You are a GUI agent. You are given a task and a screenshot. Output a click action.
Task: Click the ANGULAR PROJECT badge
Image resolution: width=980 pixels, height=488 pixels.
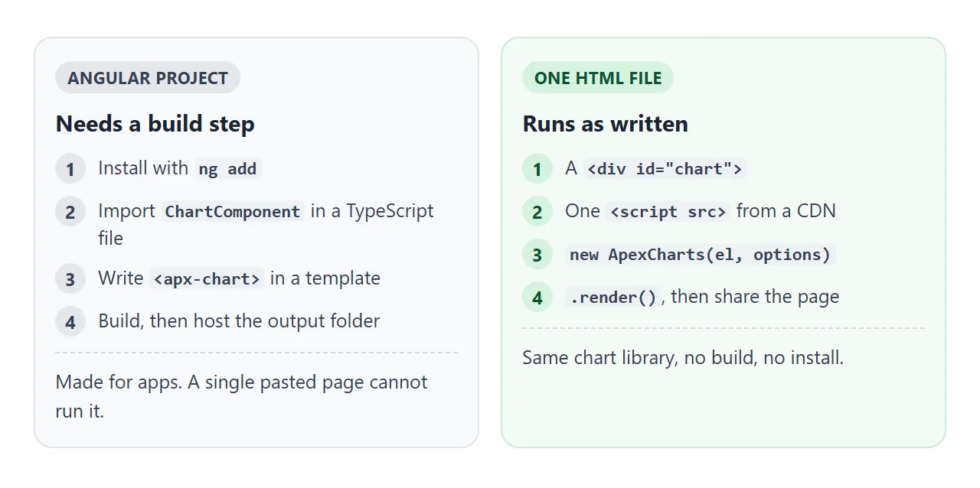click(x=148, y=78)
